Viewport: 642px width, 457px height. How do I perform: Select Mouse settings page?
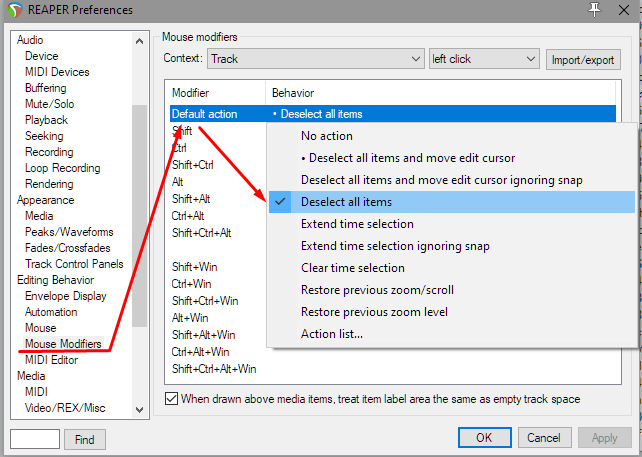point(41,328)
